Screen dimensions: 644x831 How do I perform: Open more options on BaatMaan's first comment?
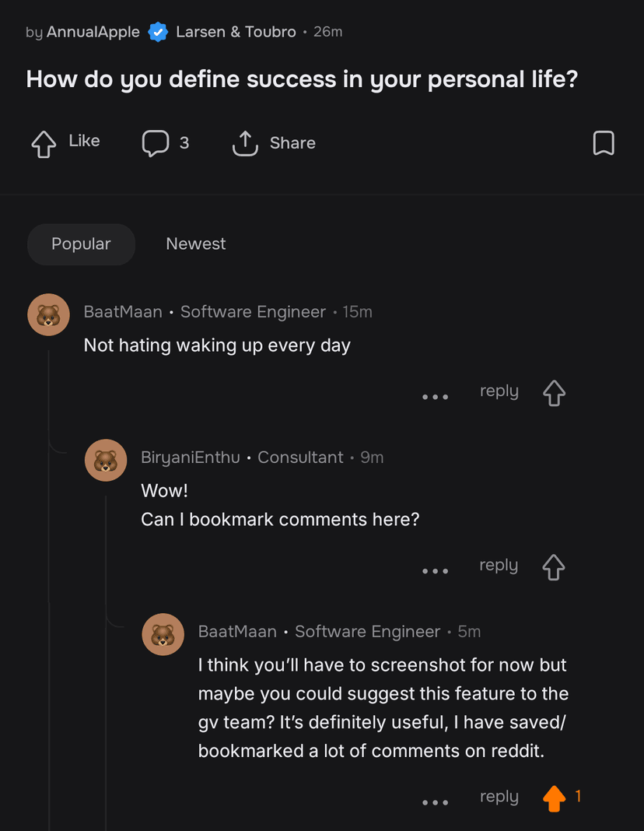(x=435, y=397)
